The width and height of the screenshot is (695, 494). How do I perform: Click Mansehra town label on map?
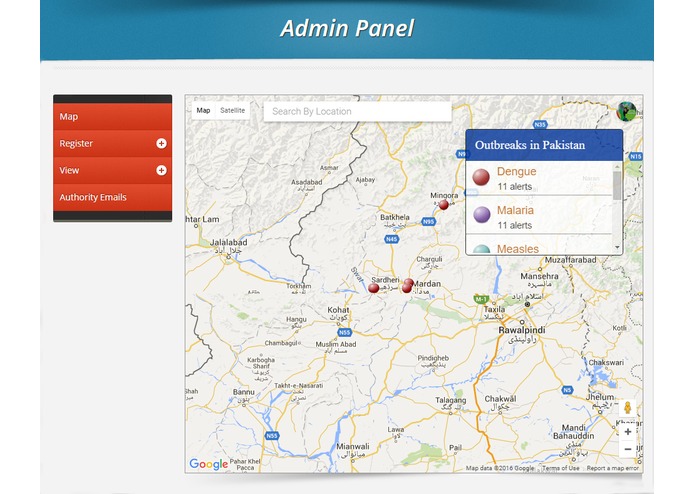[539, 276]
